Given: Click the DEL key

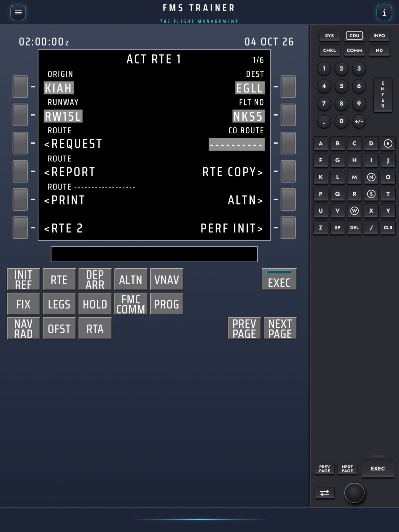Looking at the screenshot, I should point(354,228).
